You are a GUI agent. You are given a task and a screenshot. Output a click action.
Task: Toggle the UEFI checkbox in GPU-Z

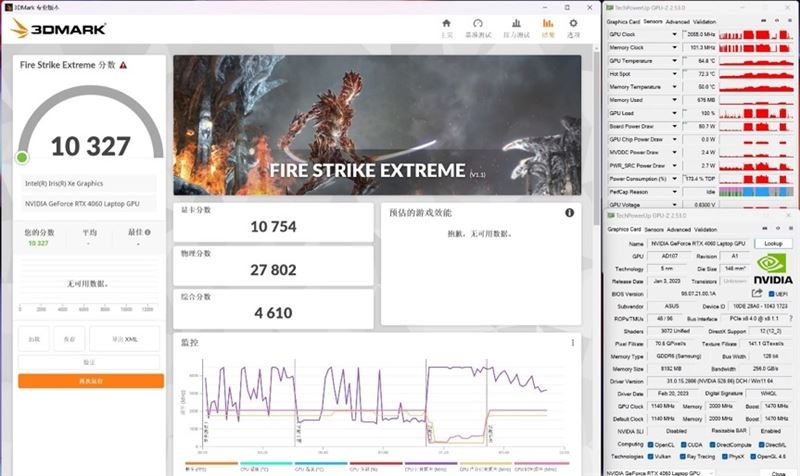pos(771,294)
